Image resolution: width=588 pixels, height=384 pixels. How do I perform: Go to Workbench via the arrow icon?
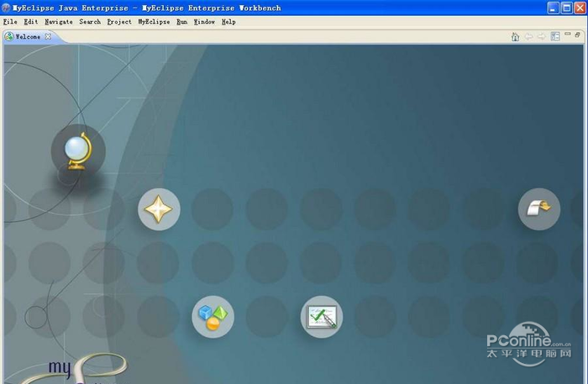[539, 209]
